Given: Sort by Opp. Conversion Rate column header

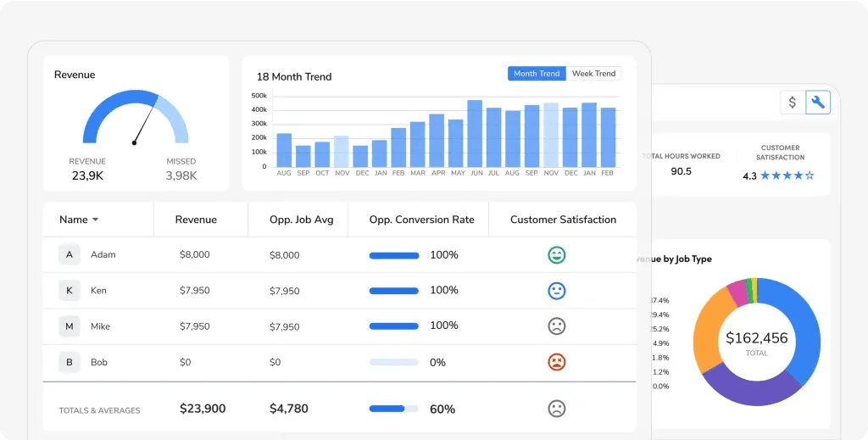Looking at the screenshot, I should point(421,220).
